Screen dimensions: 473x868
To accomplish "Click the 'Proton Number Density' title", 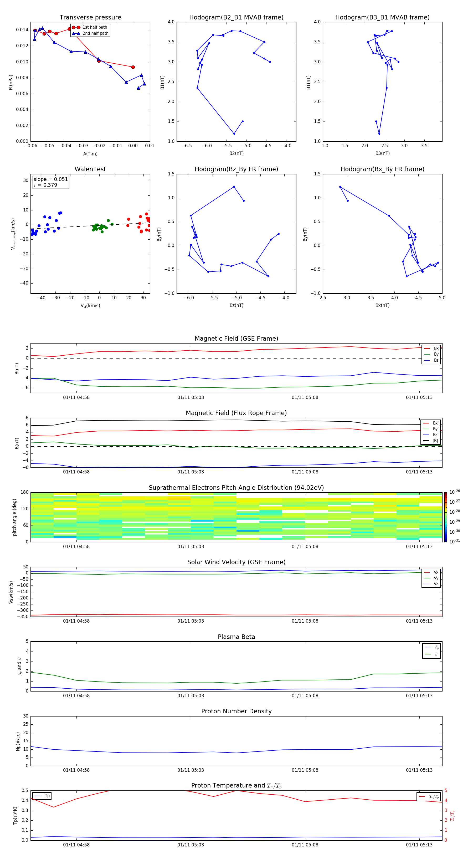I will [236, 711].
